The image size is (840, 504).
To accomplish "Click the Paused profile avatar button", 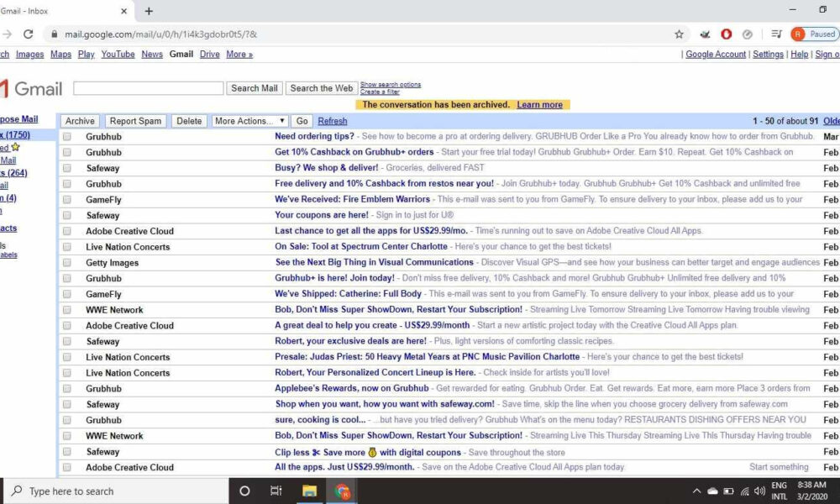I will coord(814,34).
